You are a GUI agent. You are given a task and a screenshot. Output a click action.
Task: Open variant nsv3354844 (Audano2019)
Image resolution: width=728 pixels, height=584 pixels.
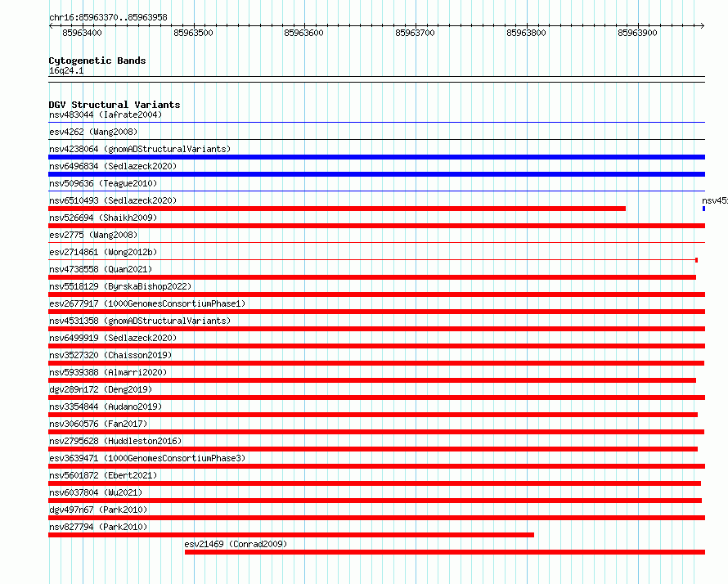click(106, 407)
